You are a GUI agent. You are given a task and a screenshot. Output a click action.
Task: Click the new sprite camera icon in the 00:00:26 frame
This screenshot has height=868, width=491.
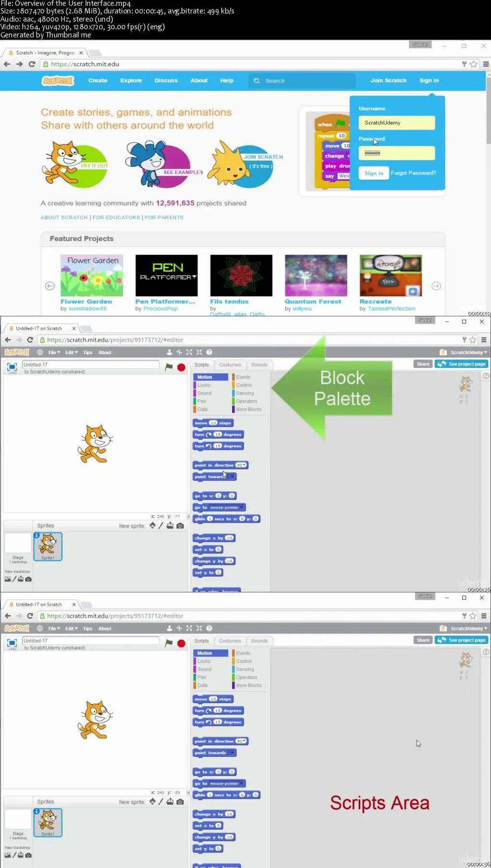180,526
